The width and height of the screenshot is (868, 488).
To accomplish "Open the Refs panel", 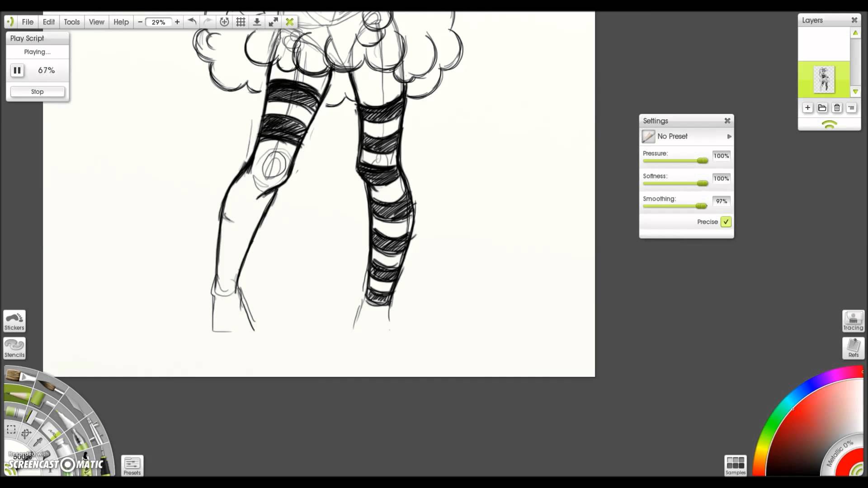I will (853, 348).
